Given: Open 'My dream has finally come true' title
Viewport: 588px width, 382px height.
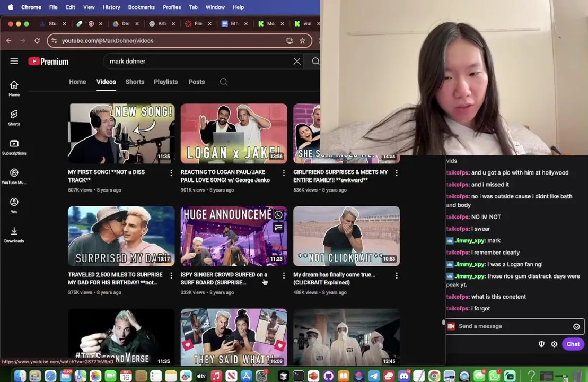Looking at the screenshot, I should tap(334, 279).
